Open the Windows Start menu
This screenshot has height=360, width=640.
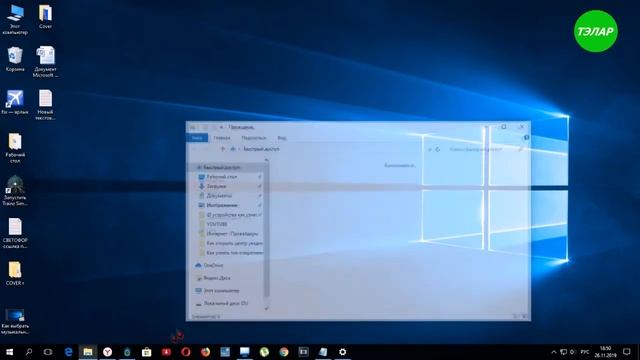9,352
